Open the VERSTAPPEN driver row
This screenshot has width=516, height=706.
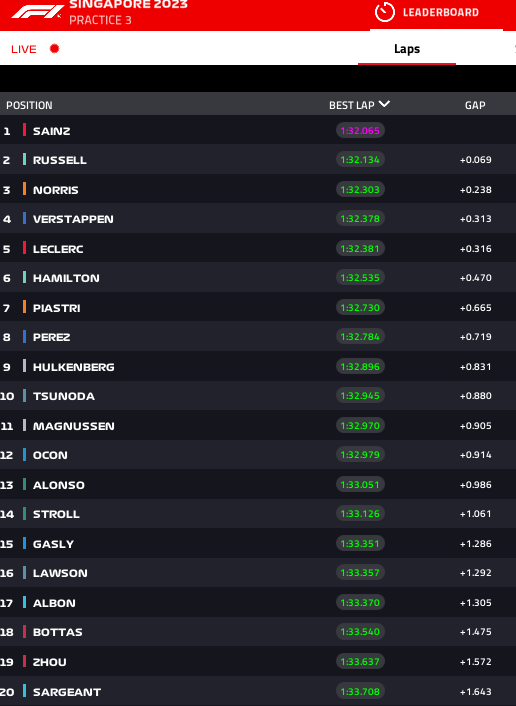(258, 218)
